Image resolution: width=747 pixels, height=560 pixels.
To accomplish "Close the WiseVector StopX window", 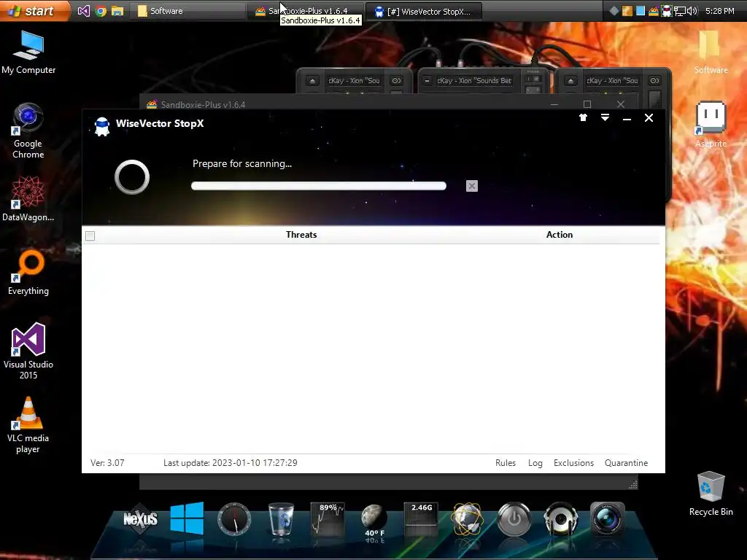I will click(x=649, y=117).
